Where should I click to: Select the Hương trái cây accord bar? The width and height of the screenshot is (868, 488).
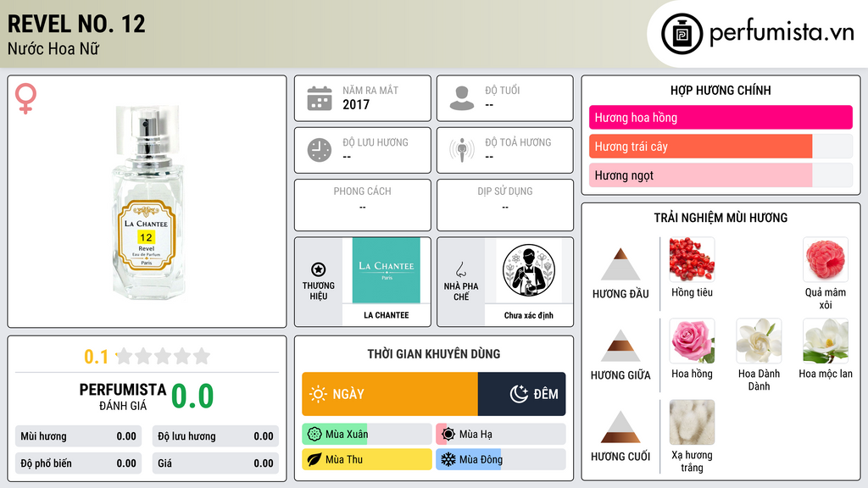(721, 146)
